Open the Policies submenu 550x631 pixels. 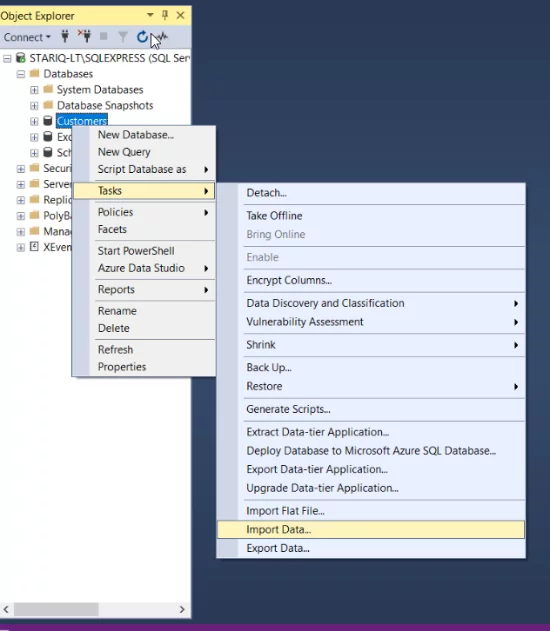(144, 212)
